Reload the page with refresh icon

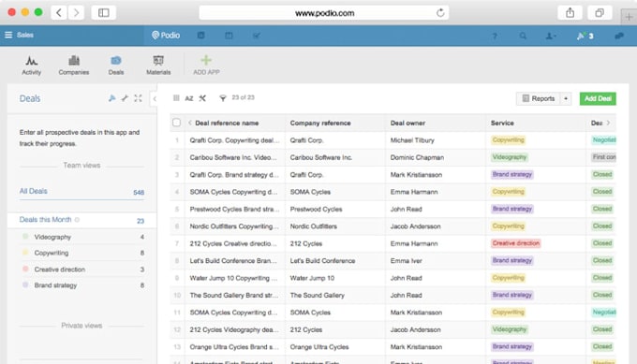[440, 13]
